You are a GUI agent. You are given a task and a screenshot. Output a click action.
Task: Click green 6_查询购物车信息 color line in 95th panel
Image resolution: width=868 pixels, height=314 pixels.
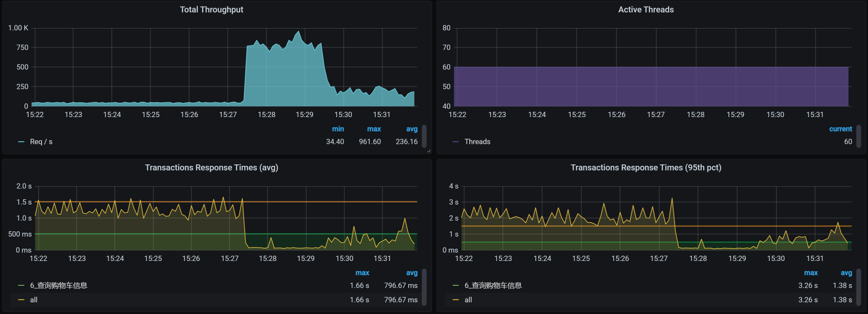[x=456, y=286]
